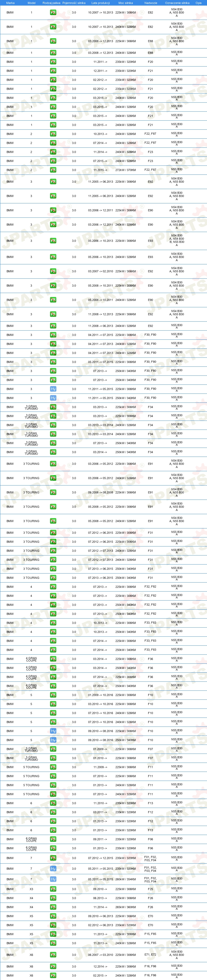Click the '11.2008 -> 12.2013' production years cell

(x=100, y=314)
